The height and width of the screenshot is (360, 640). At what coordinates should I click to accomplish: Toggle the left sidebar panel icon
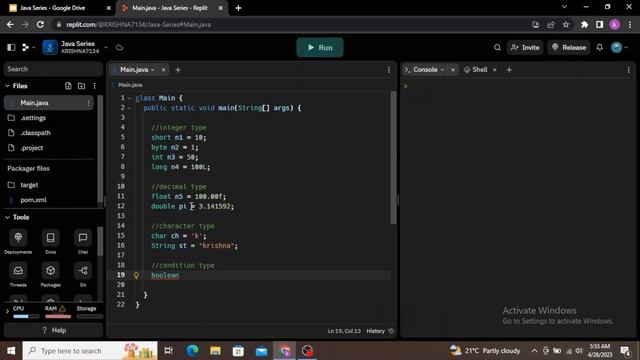point(11,47)
